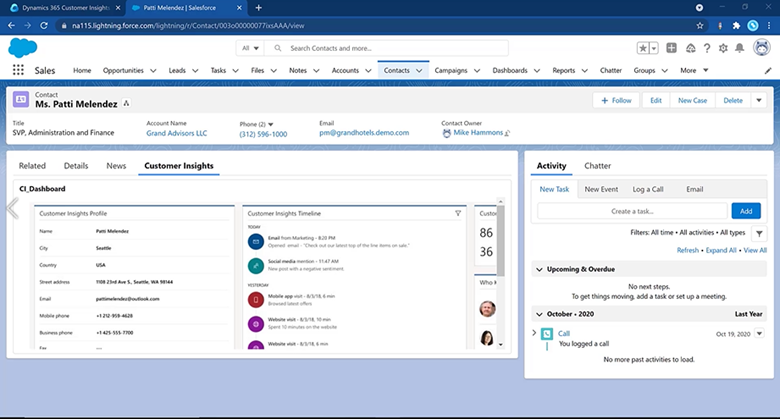The image size is (780, 419).
Task: Select the Email activity tab
Action: [x=694, y=189]
